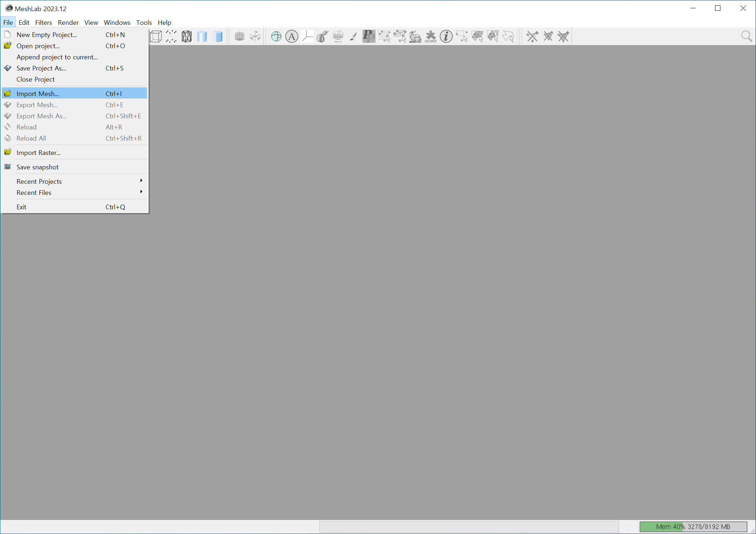Choose Import Mesh... from File menu

(x=38, y=93)
